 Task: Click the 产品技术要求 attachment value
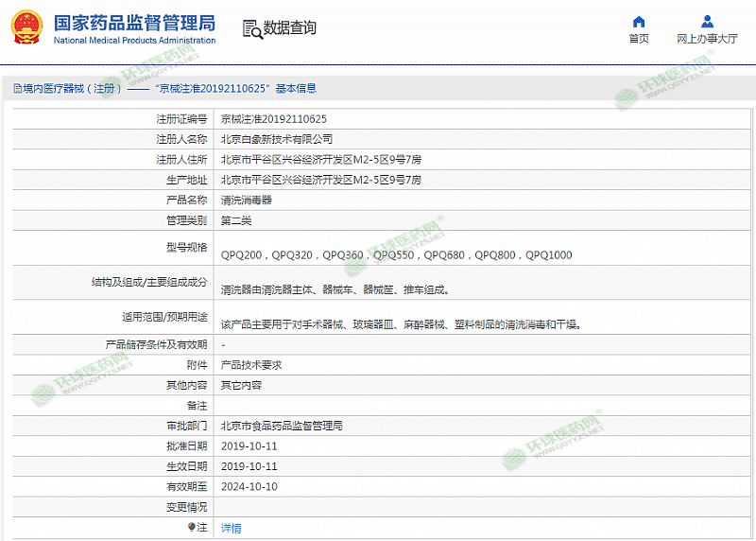pos(250,365)
